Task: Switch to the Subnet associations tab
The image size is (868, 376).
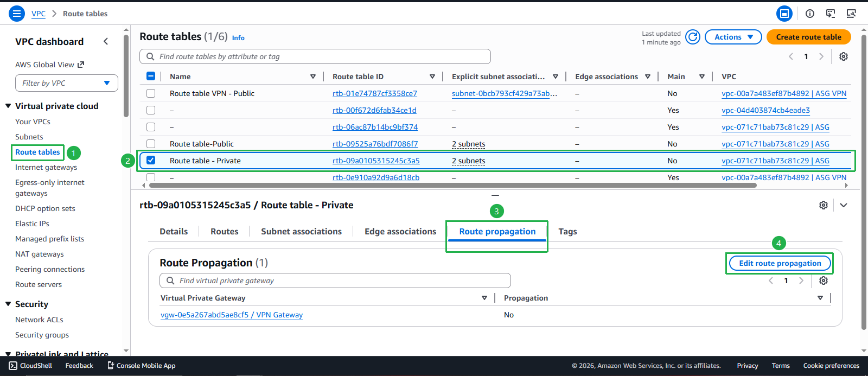Action: pos(301,231)
